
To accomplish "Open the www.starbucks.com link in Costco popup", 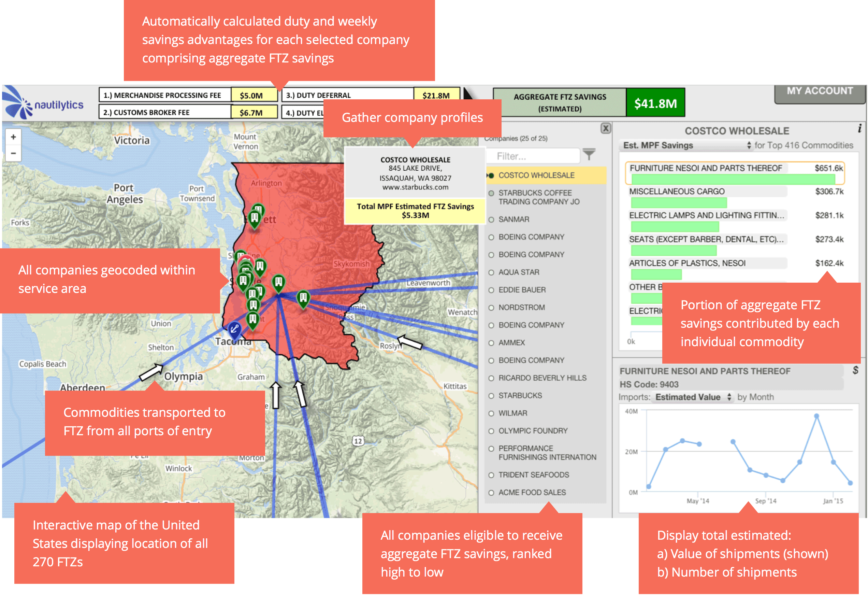I will [415, 187].
